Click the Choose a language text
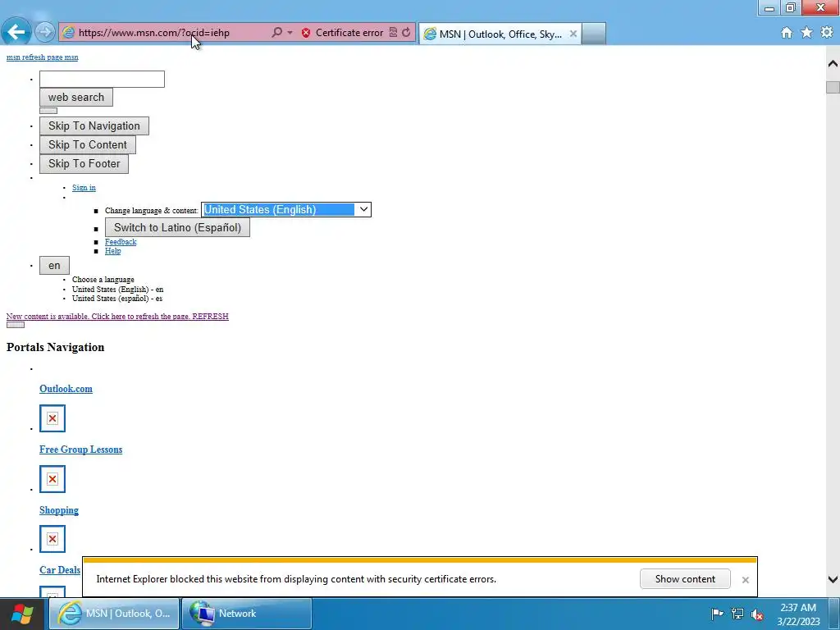Screen dimensions: 840x630 click(x=103, y=280)
